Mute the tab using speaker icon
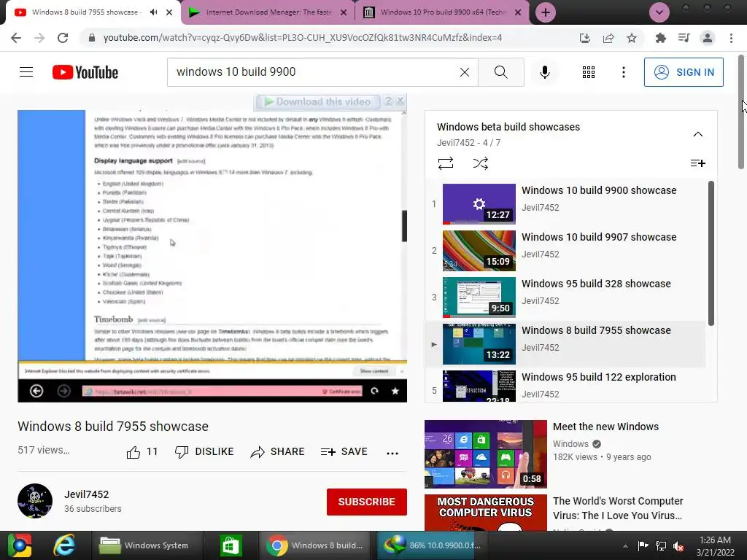This screenshot has width=747, height=560. 153,12
